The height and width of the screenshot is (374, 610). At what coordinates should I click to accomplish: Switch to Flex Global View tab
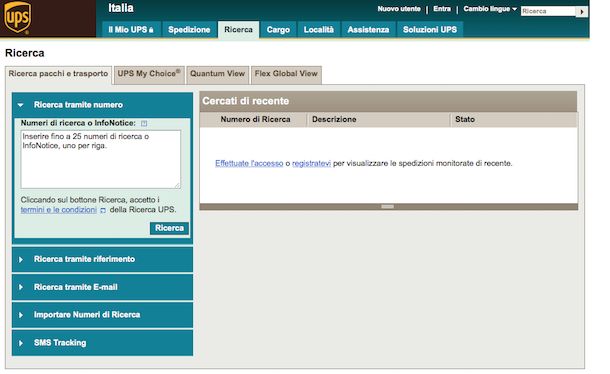286,74
